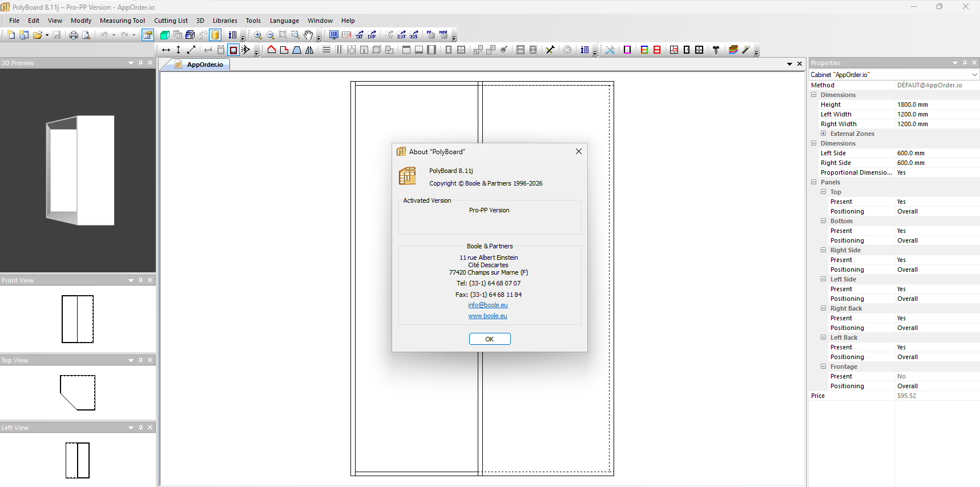This screenshot has height=487, width=980.
Task: Click the screw hardware icon
Action: (716, 50)
